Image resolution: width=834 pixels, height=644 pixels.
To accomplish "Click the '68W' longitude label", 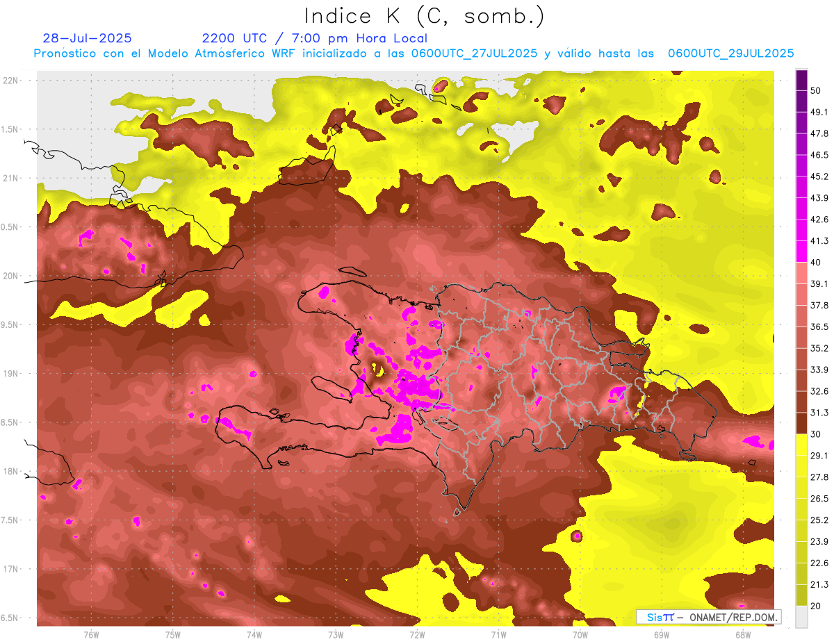I will (x=743, y=635).
